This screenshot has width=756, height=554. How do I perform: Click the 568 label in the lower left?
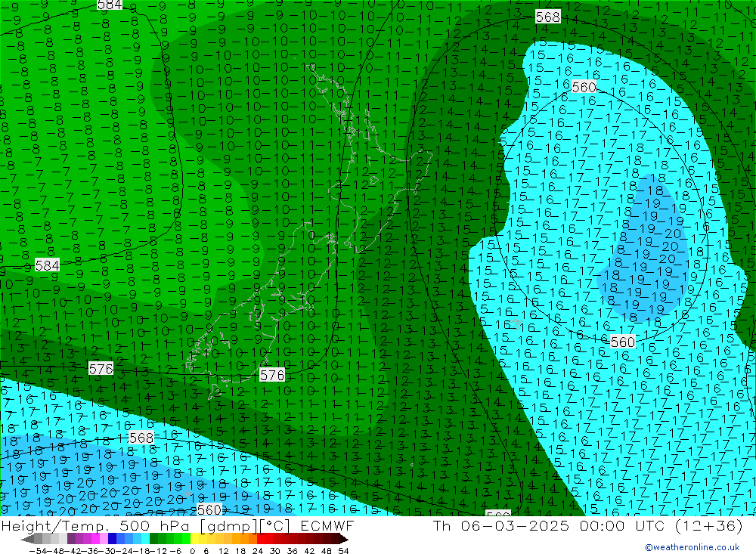click(x=141, y=438)
